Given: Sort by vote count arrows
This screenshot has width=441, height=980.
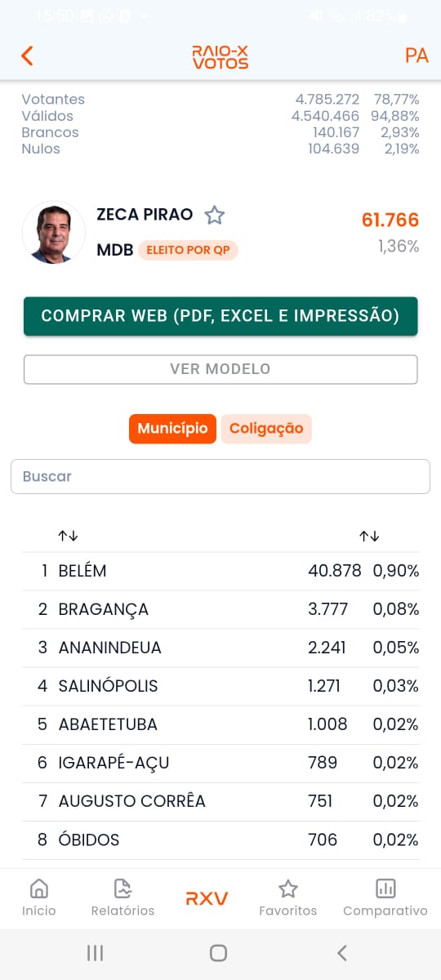Looking at the screenshot, I should [x=369, y=536].
